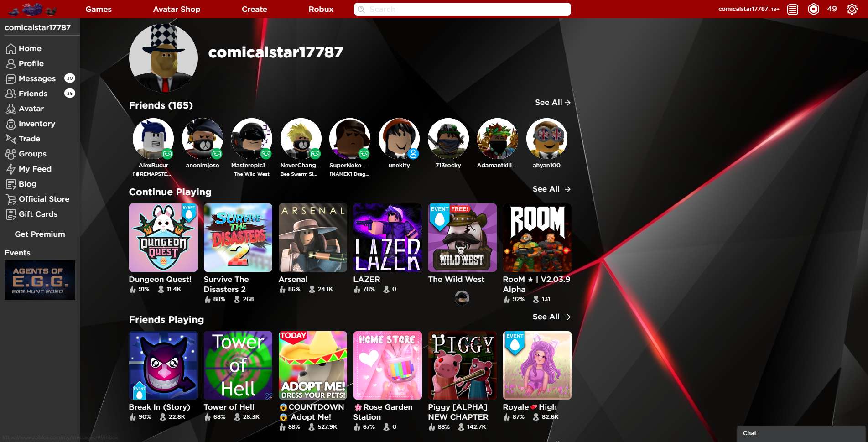Open My Feed icon in sidebar
This screenshot has height=442, width=868.
click(x=11, y=169)
